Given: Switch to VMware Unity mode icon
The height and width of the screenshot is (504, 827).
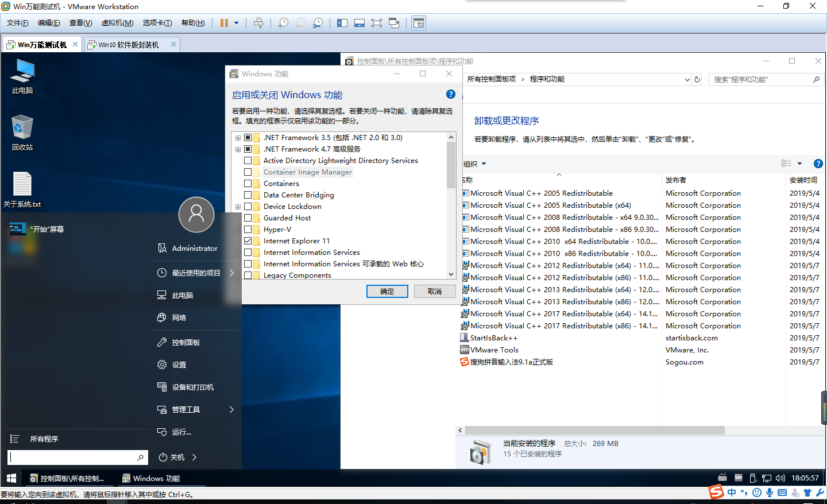Looking at the screenshot, I should 394,23.
